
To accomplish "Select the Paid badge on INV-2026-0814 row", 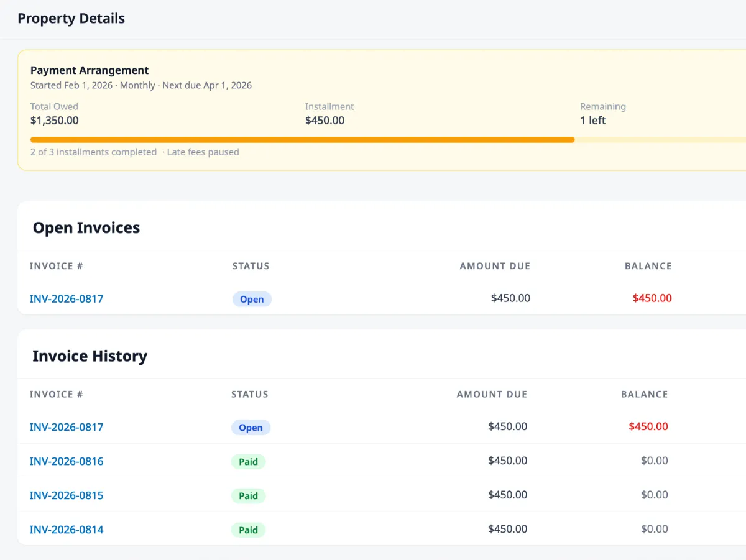I will coord(248,530).
